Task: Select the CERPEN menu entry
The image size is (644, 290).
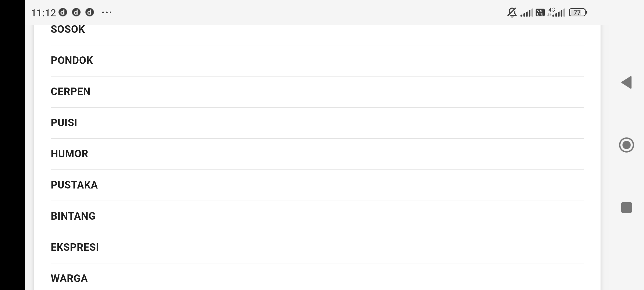Action: (71, 92)
